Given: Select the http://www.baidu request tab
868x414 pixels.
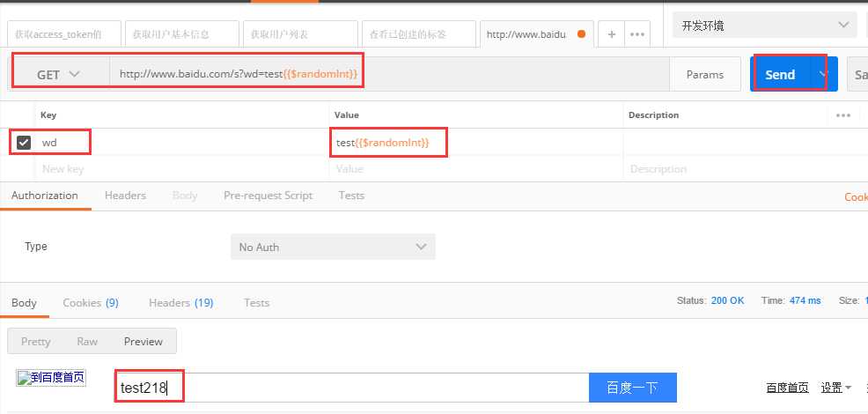Looking at the screenshot, I should pyautogui.click(x=536, y=34).
